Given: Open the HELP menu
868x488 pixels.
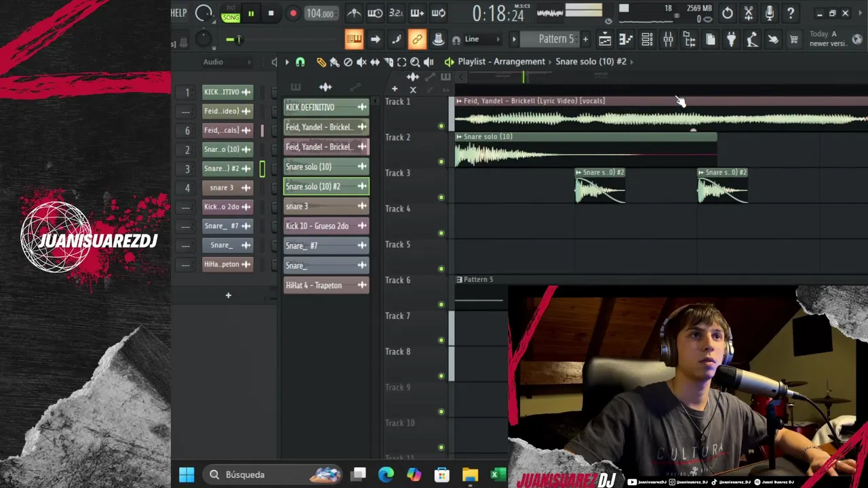Looking at the screenshot, I should (178, 13).
